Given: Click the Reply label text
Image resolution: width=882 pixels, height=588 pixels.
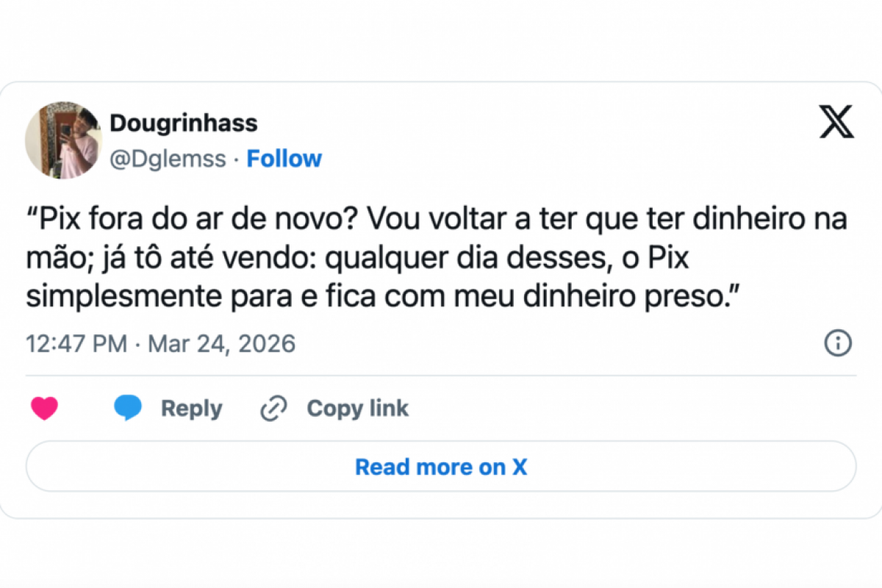Looking at the screenshot, I should [x=191, y=408].
